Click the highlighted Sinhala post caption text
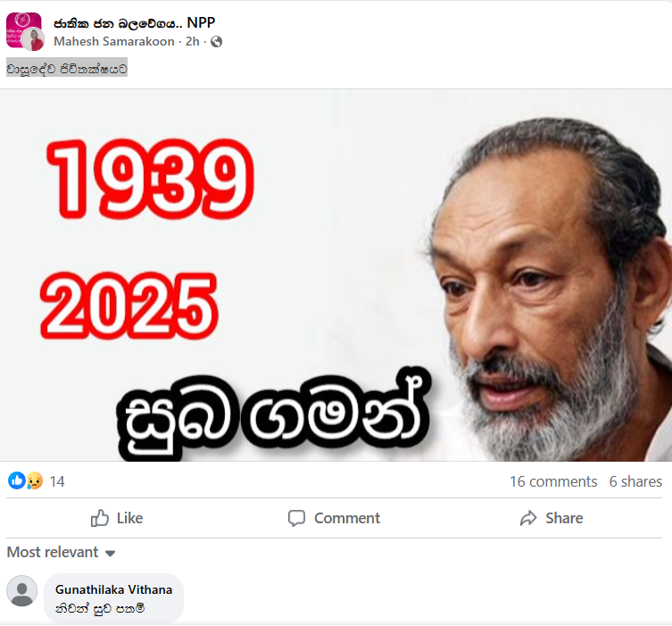 click(67, 69)
